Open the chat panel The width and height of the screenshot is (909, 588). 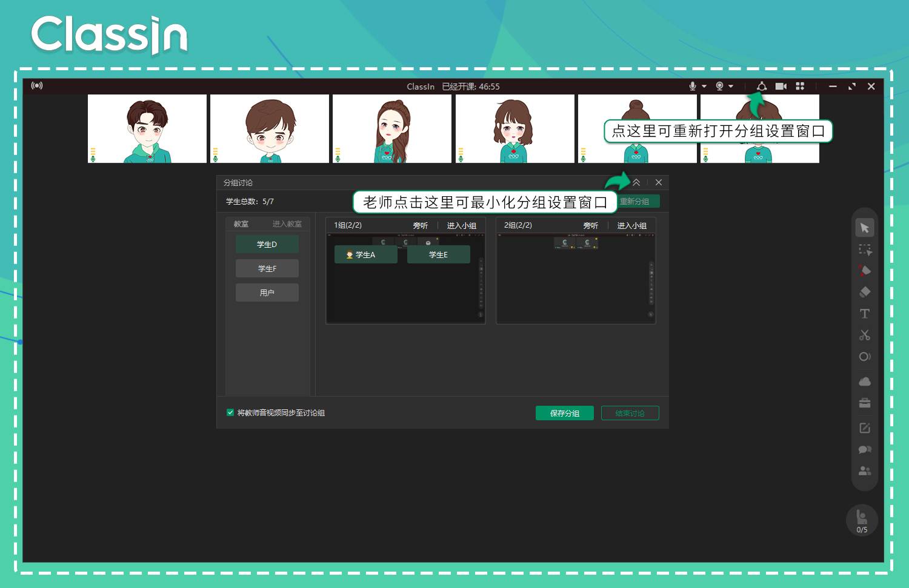[x=865, y=449]
